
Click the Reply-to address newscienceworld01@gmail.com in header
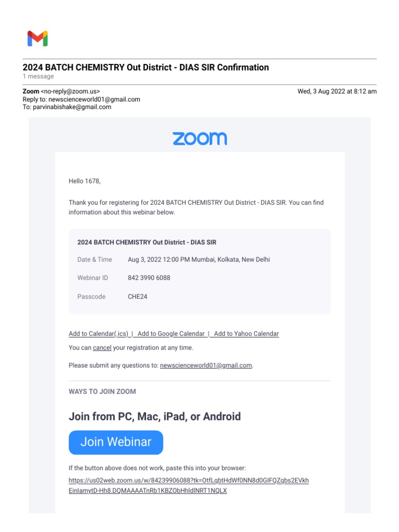coord(94,99)
